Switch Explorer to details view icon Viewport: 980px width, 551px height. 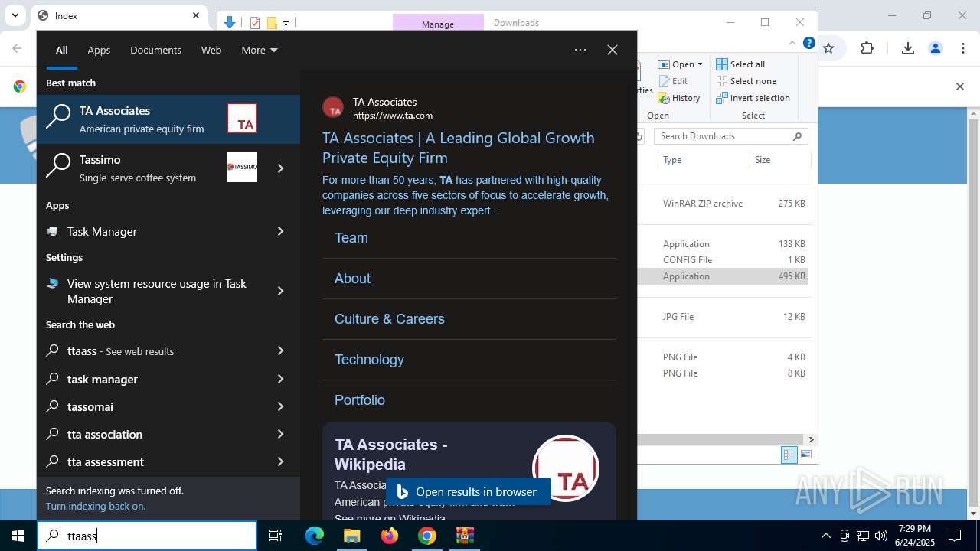click(789, 455)
